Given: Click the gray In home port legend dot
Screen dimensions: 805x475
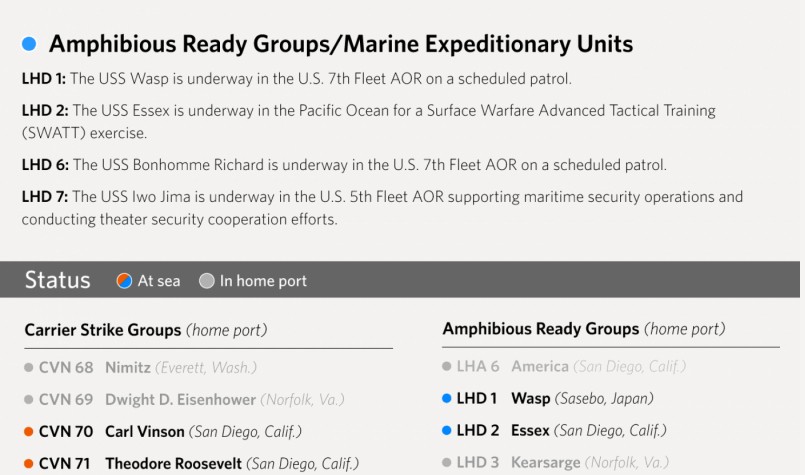Looking at the screenshot, I should pyautogui.click(x=207, y=281).
